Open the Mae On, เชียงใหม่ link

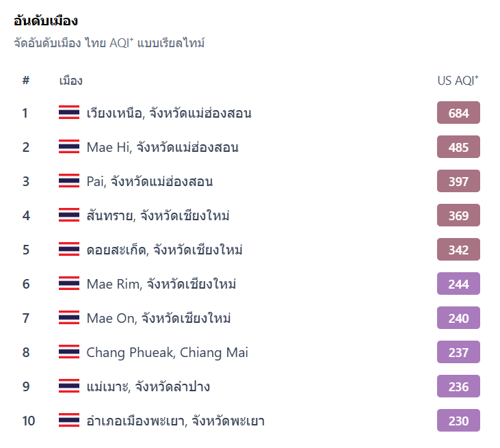(159, 318)
